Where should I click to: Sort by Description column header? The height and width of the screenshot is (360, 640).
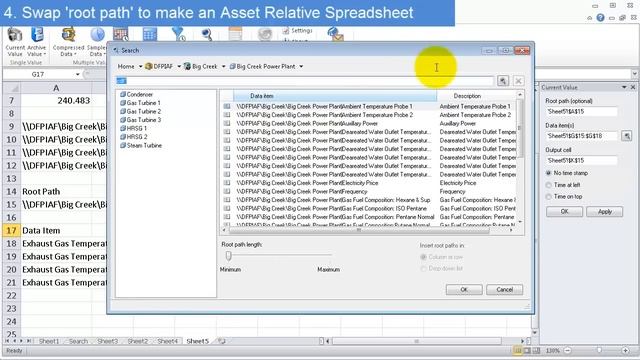477,96
